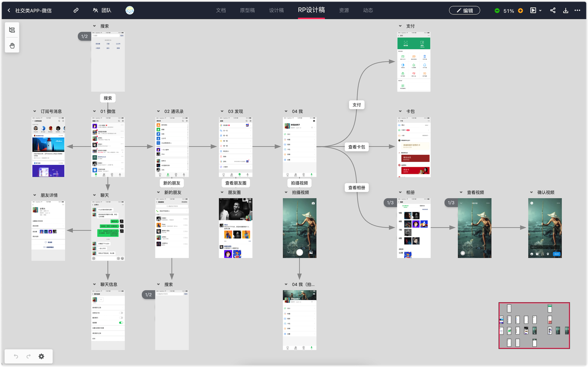
Task: Select the 确认视频 screen thumbnail
Action: coord(545,228)
